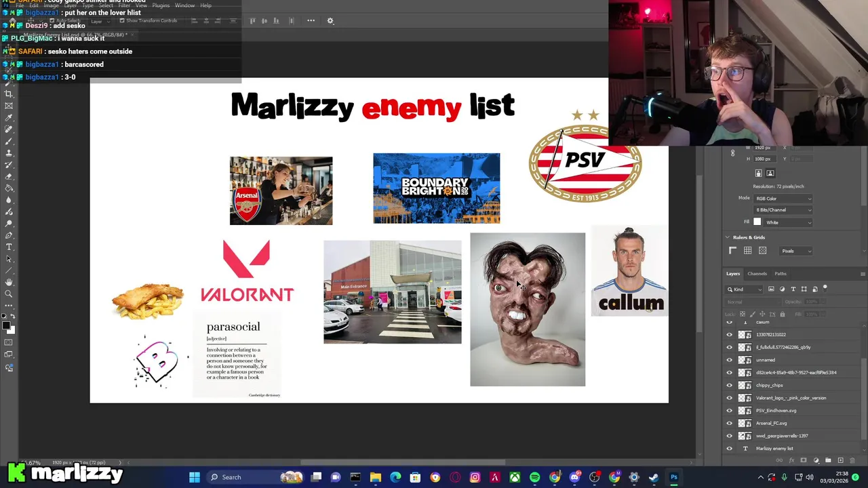This screenshot has height=488, width=868.
Task: Collapse the Rulers & Grids section
Action: [x=728, y=237]
